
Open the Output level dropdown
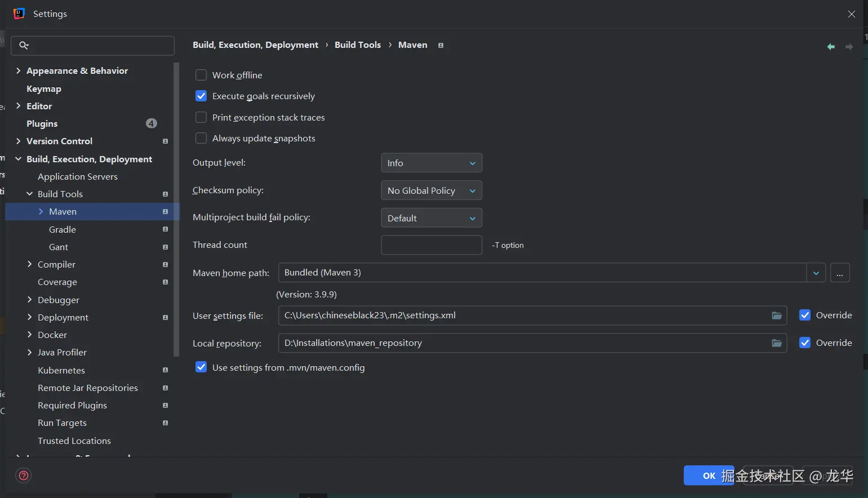pyautogui.click(x=431, y=163)
